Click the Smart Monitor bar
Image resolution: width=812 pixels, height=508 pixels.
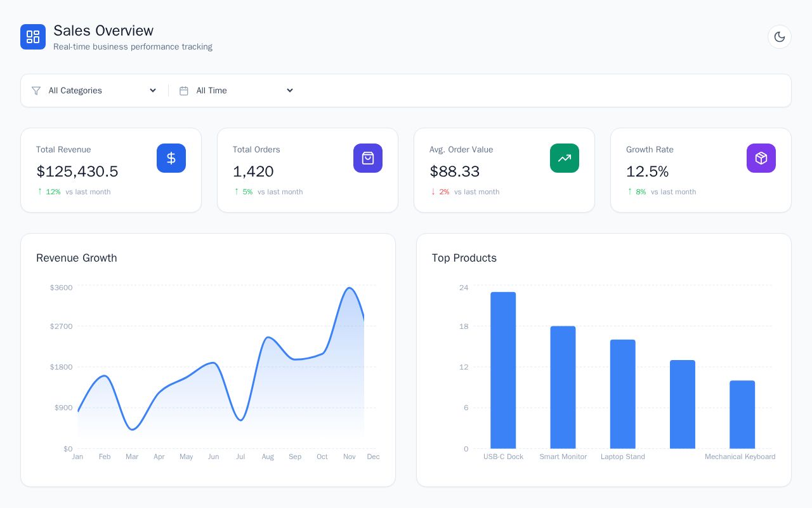pos(563,387)
